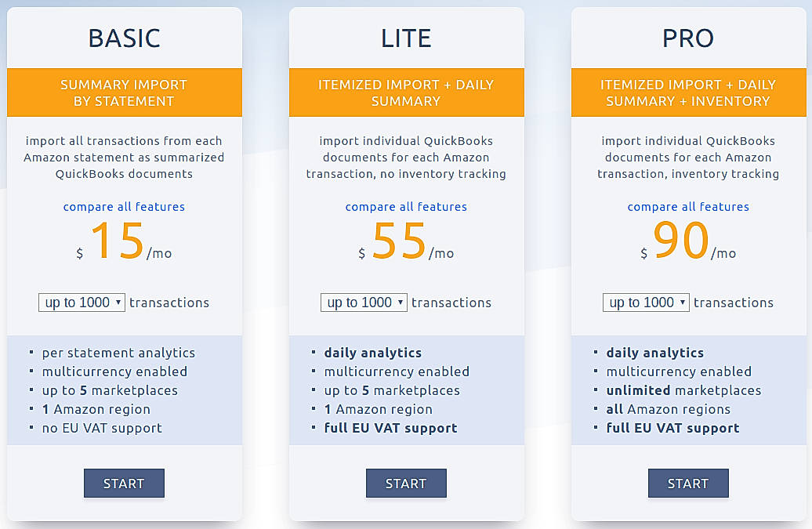Image resolution: width=812 pixels, height=529 pixels.
Task: Click "daily analytics" in the LITE list
Action: pyautogui.click(x=372, y=352)
